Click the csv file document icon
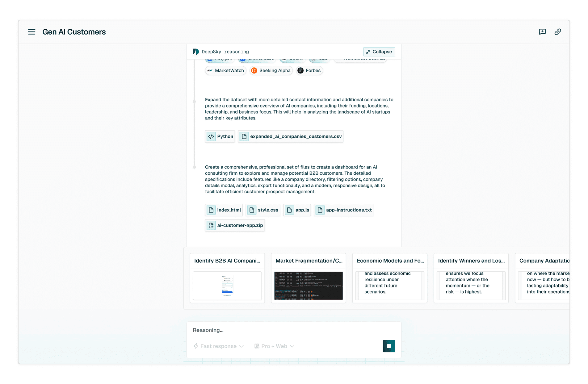The image size is (588, 384). click(244, 136)
